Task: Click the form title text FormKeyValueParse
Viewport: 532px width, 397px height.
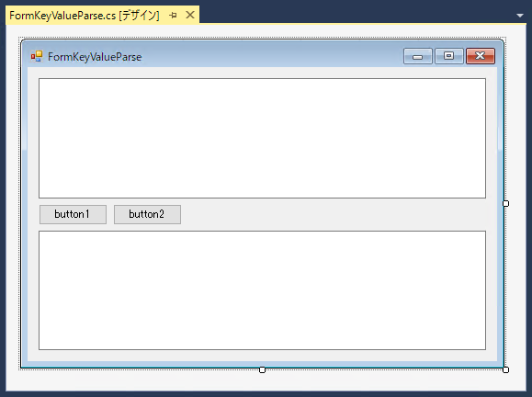Action: [x=95, y=57]
